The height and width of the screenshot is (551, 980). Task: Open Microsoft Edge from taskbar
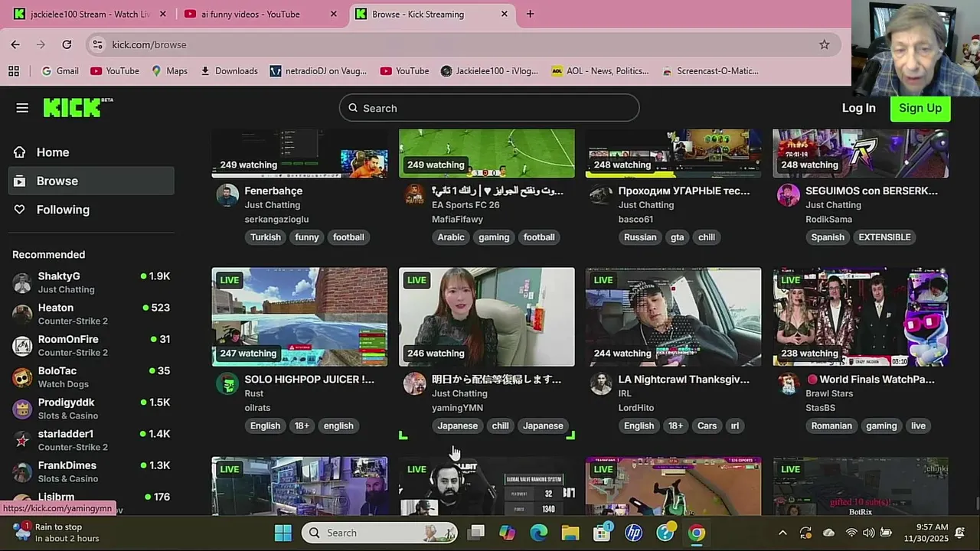538,533
